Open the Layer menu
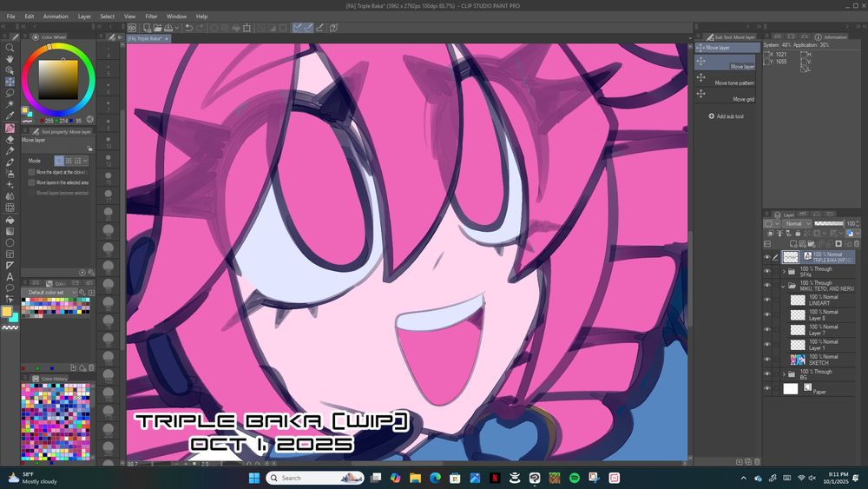 pos(84,17)
